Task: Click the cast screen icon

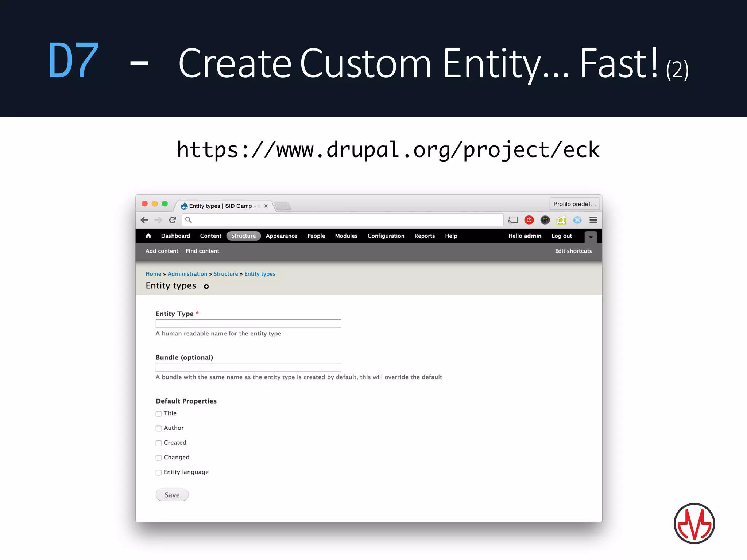Action: pyautogui.click(x=513, y=220)
